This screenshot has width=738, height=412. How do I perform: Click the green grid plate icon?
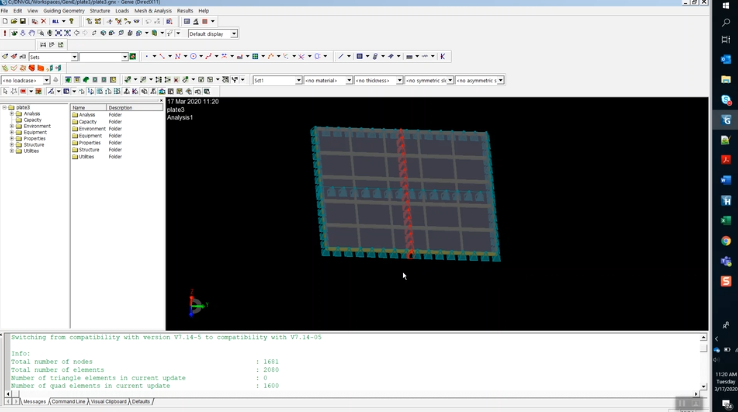pyautogui.click(x=255, y=57)
